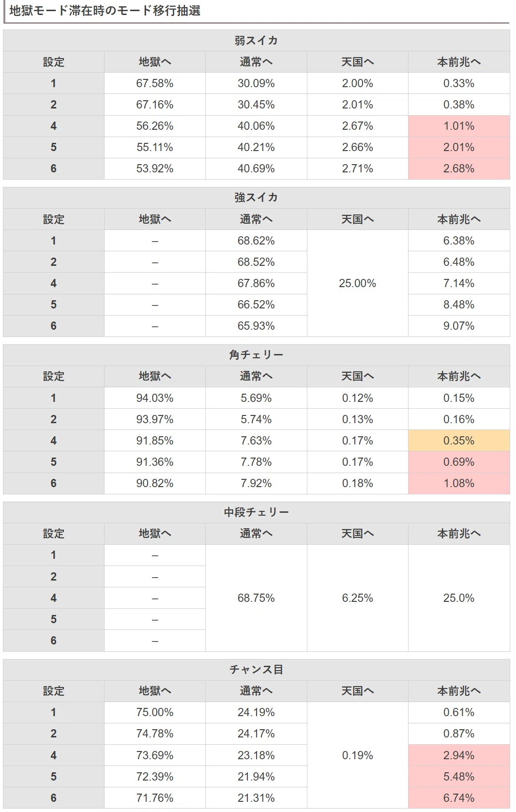
Task: Click the 地獄モード滞在時のモード移行抽選 heading
Action: click(105, 11)
